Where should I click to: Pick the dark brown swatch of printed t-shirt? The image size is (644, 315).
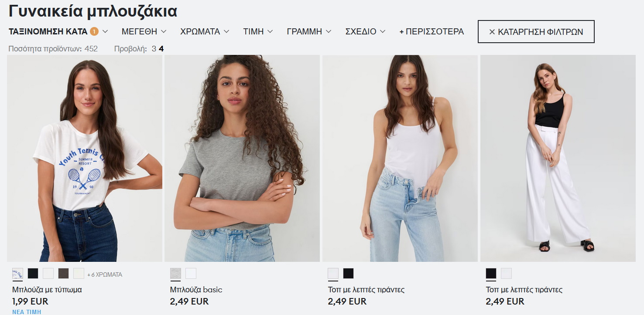click(x=64, y=274)
